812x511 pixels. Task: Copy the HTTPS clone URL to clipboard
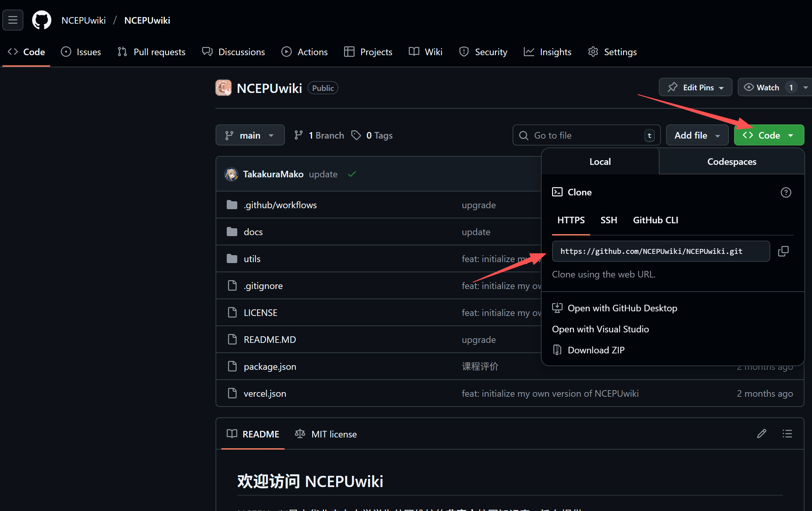(x=783, y=251)
